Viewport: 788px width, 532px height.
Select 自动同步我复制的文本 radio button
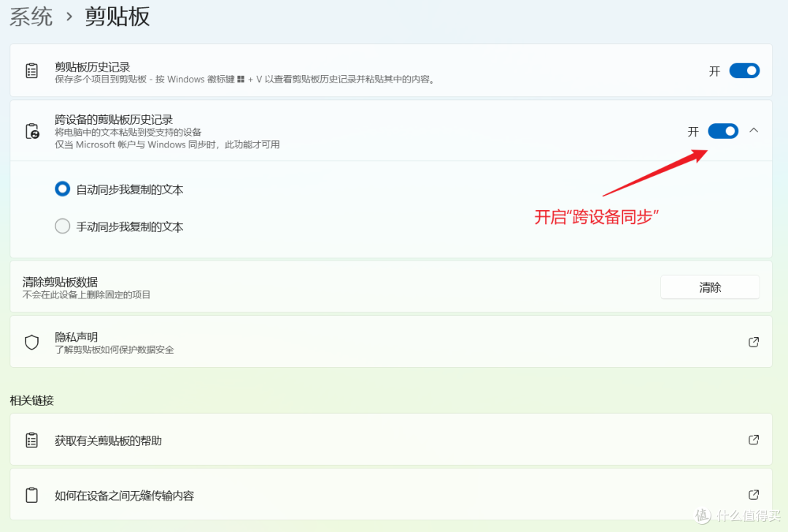click(x=62, y=189)
